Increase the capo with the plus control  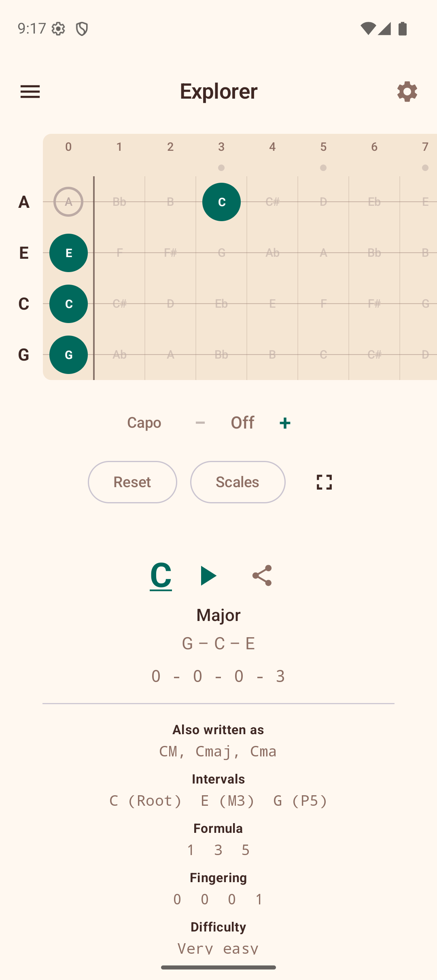coord(284,422)
